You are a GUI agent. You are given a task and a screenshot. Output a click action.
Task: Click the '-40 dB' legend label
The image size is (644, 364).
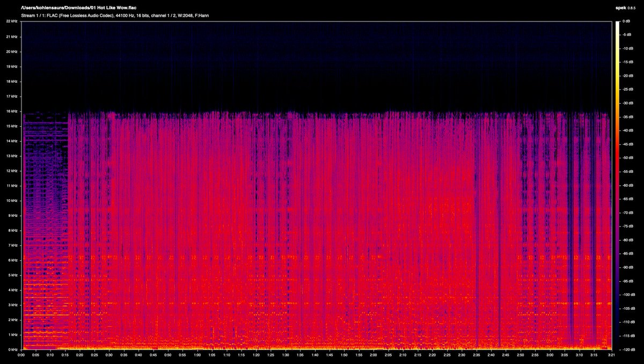tap(628, 130)
